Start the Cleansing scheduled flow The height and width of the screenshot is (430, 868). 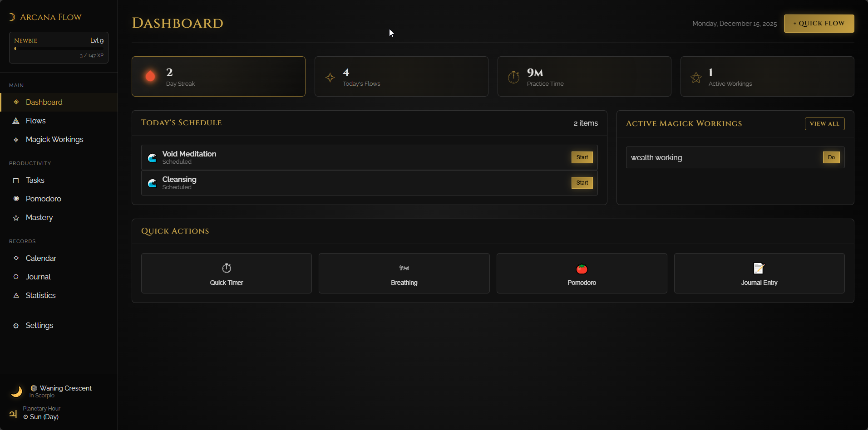pyautogui.click(x=582, y=183)
